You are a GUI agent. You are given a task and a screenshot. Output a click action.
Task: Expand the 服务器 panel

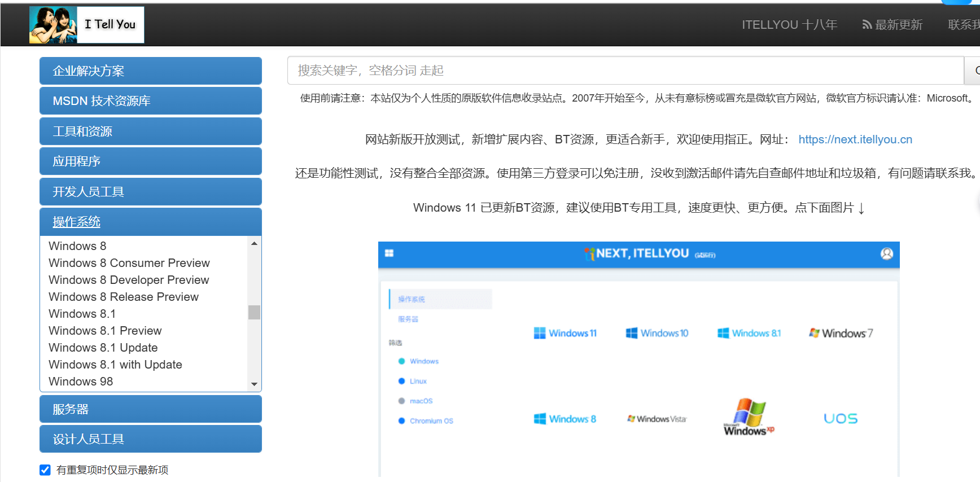tap(151, 409)
